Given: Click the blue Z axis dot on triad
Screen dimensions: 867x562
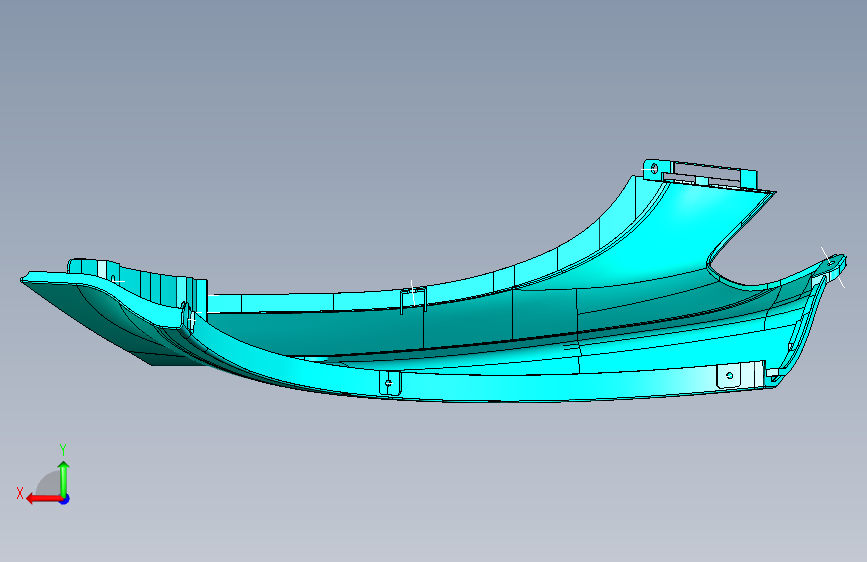Looking at the screenshot, I should point(65,499).
